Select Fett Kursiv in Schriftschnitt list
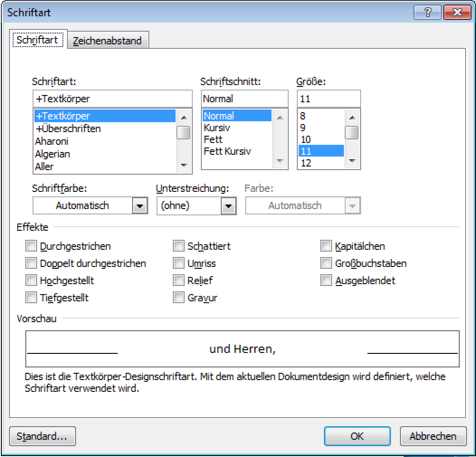 (227, 151)
